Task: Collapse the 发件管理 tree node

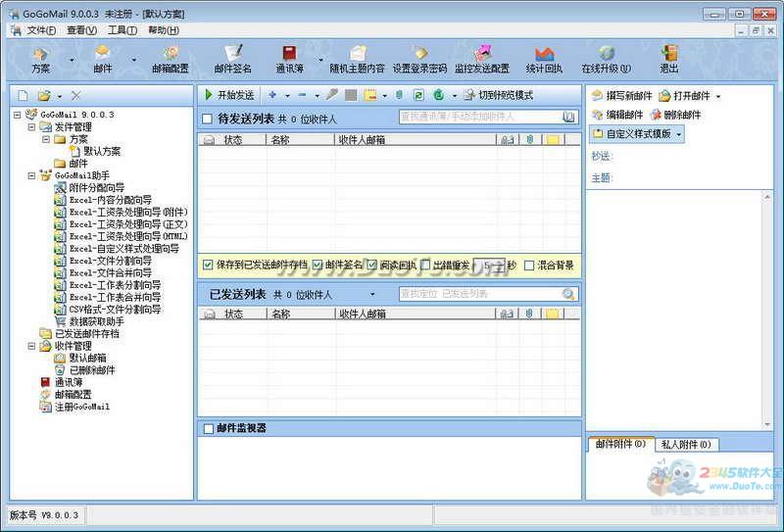Action: click(x=32, y=127)
